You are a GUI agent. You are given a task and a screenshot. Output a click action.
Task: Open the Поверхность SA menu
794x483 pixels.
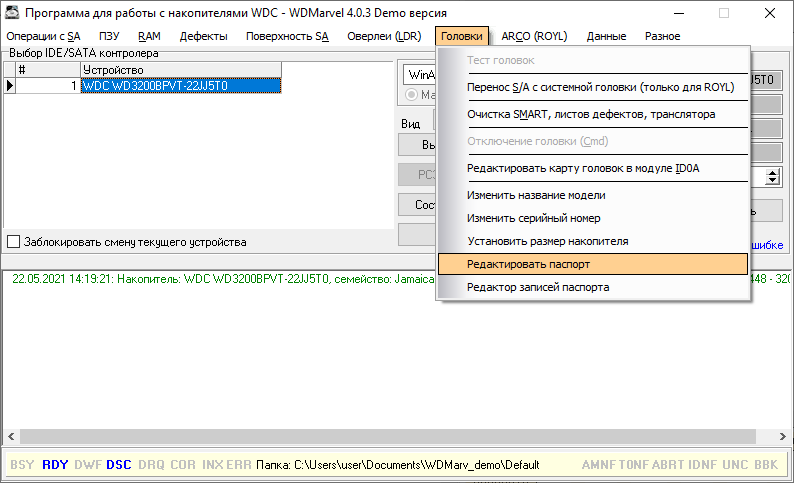[x=287, y=36]
